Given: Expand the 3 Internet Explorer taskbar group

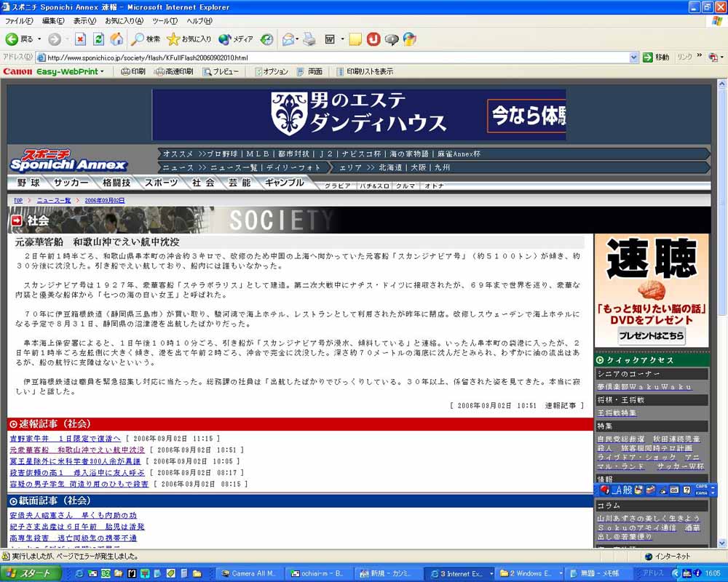Looking at the screenshot, I should click(491, 574).
